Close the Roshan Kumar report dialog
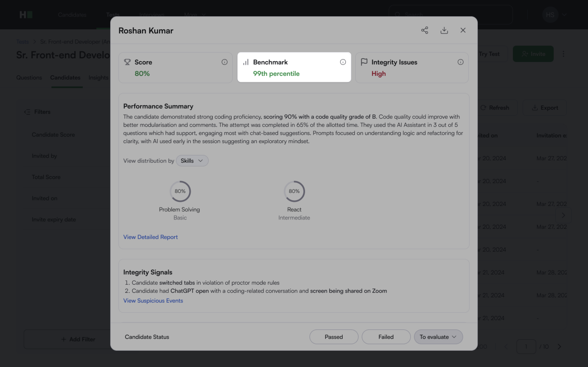The width and height of the screenshot is (588, 367). click(463, 30)
